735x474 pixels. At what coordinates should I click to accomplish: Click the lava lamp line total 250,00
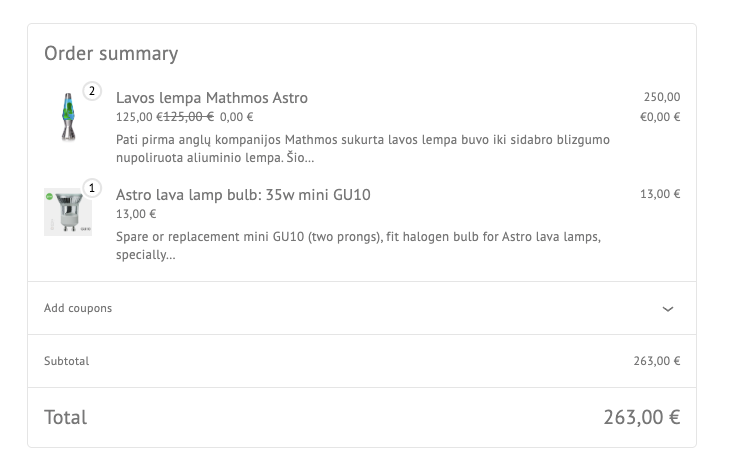[661, 97]
